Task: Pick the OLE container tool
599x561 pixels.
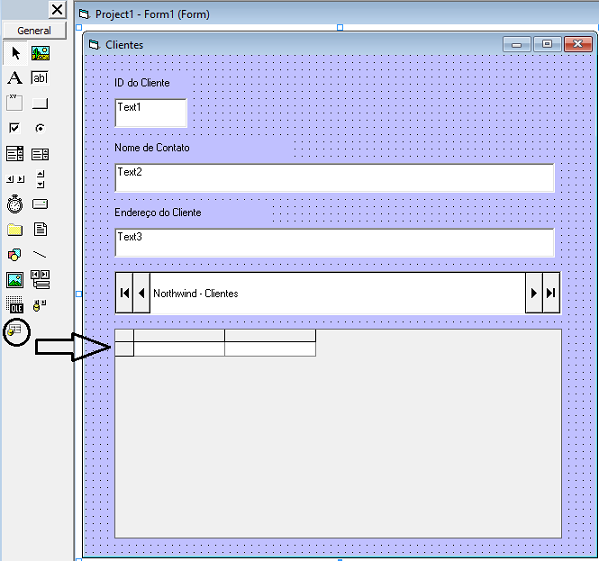Action: click(15, 305)
